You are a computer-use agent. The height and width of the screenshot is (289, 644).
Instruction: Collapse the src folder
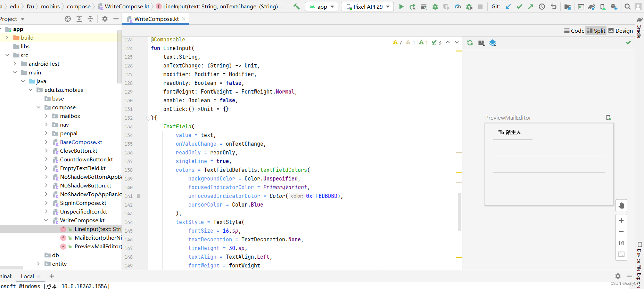coord(7,55)
